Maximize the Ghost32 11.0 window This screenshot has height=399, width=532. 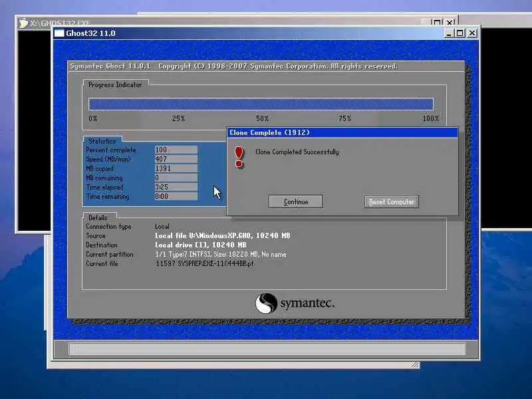coord(460,33)
